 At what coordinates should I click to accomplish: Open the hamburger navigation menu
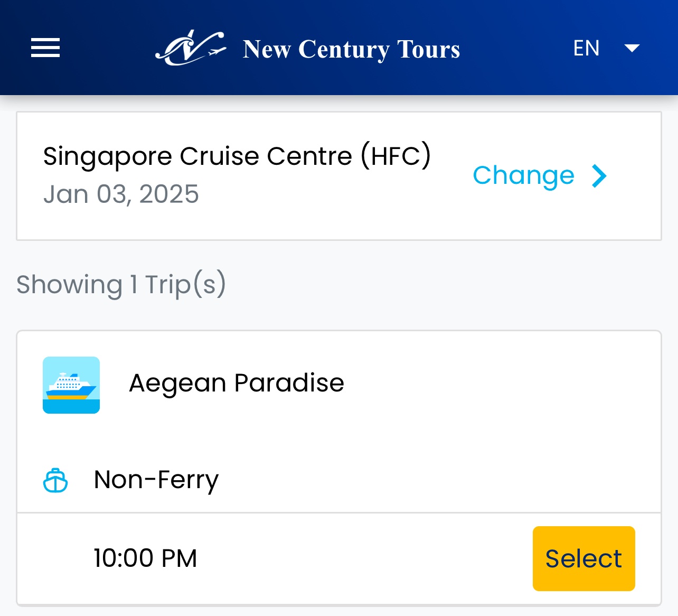pyautogui.click(x=45, y=48)
